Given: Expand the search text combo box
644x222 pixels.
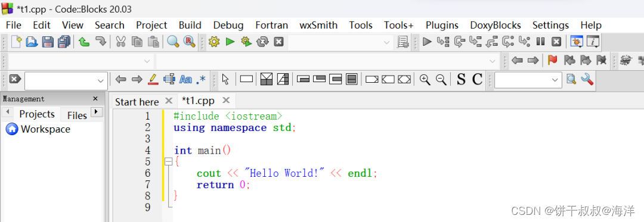Looking at the screenshot, I should pyautogui.click(x=101, y=81).
